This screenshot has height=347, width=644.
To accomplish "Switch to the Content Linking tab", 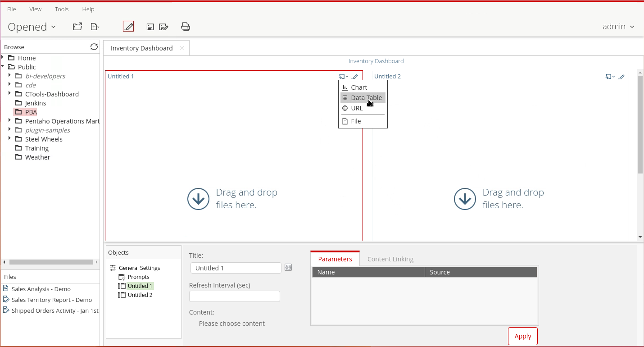I will pos(390,259).
